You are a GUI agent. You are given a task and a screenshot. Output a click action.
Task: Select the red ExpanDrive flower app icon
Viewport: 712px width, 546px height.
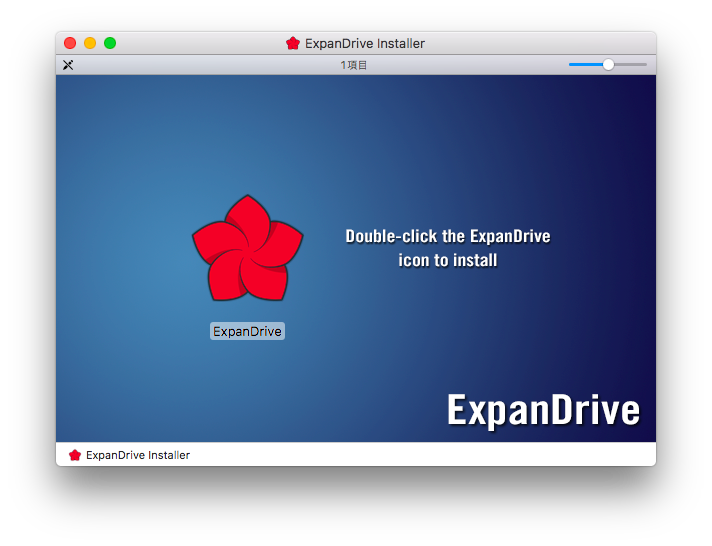pos(247,248)
